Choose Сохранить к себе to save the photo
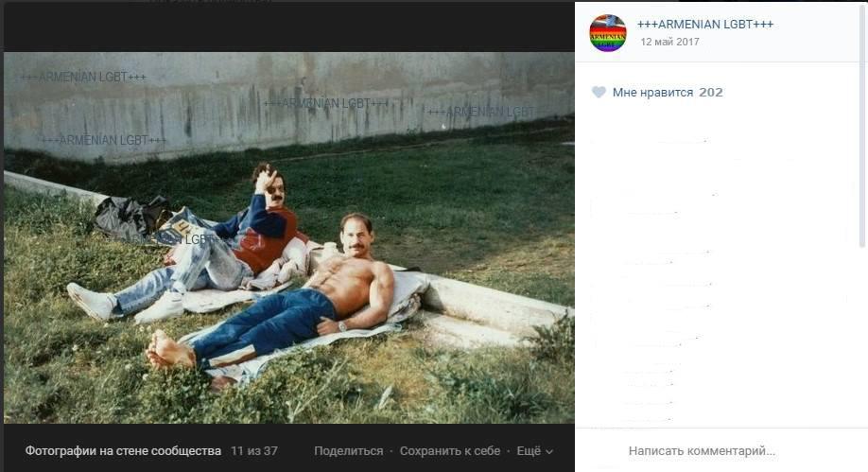The image size is (868, 472). (x=450, y=451)
